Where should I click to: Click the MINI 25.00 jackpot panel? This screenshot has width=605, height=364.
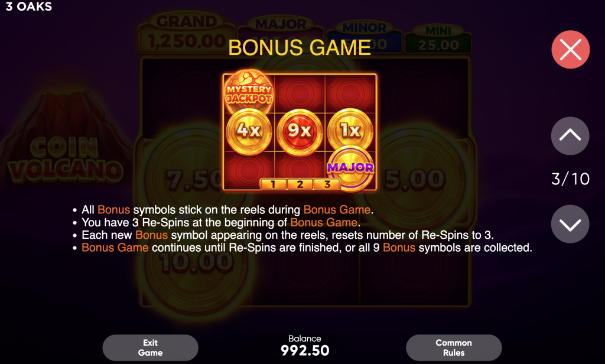438,39
